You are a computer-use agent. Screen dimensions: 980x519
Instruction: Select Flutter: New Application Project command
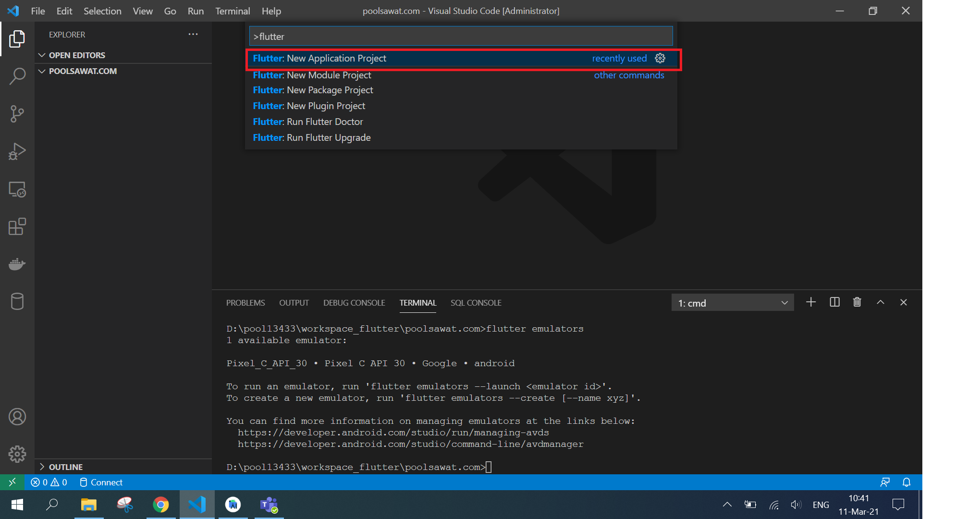click(x=461, y=58)
